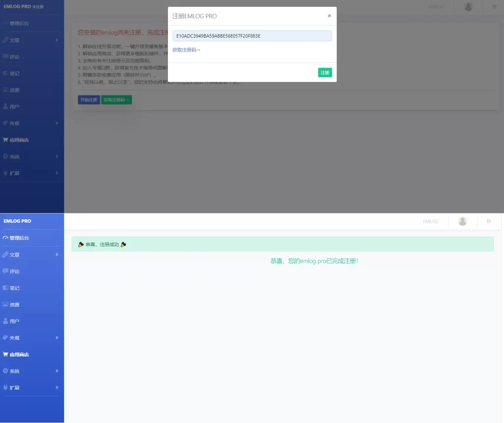This screenshot has width=504, height=423.
Task: Click the 用户 person icon in the dimmed sidebar
Action: click(5, 106)
